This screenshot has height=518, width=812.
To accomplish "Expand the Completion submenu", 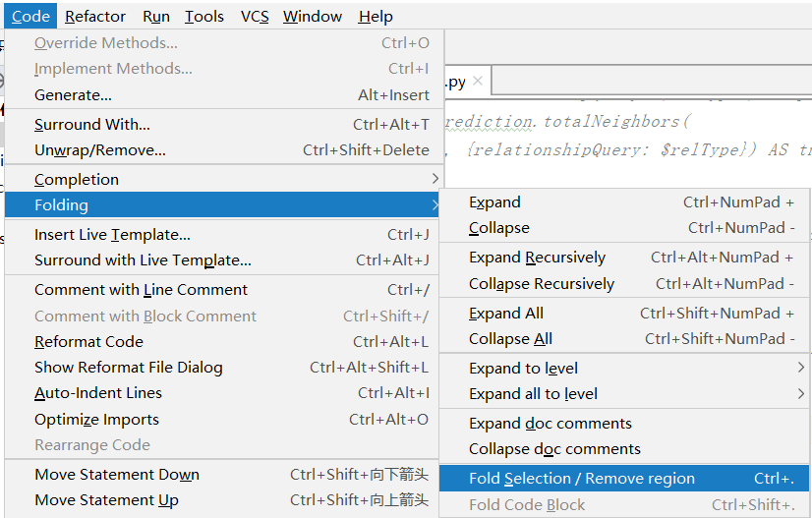I will click(224, 179).
